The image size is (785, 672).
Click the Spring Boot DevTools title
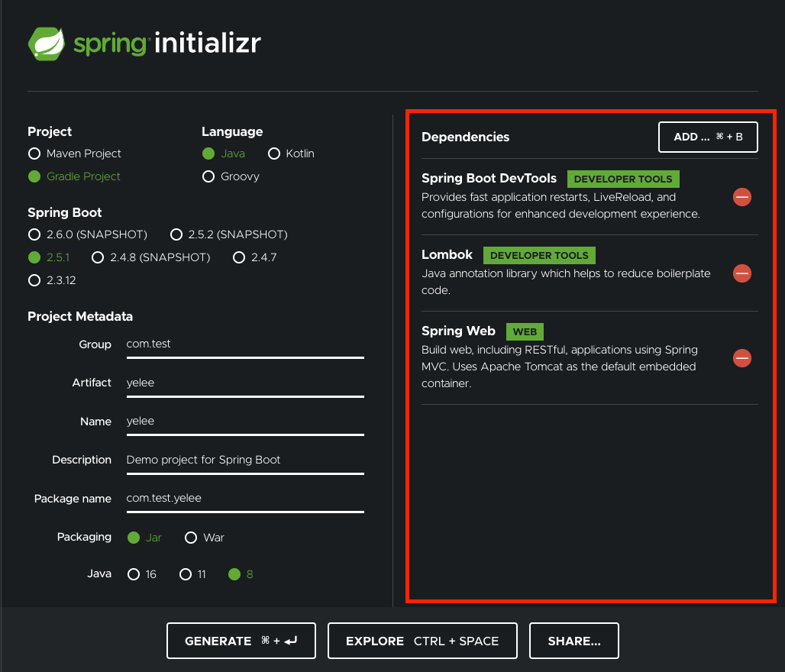pyautogui.click(x=489, y=178)
